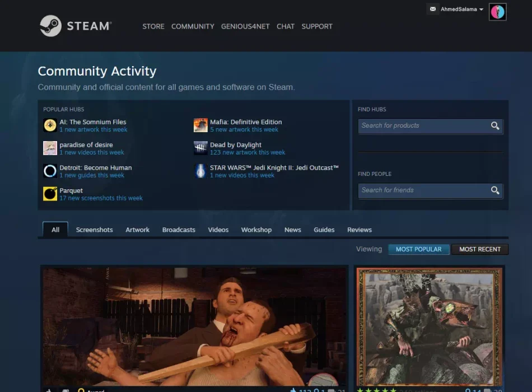Switch to the Screenshots tab
This screenshot has width=532, height=392.
click(x=94, y=230)
